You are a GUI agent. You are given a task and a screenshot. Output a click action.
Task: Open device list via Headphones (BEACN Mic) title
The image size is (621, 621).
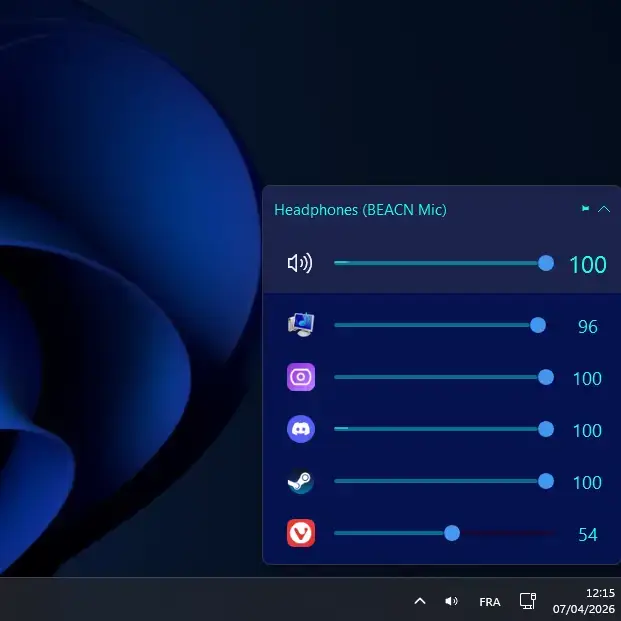(360, 210)
